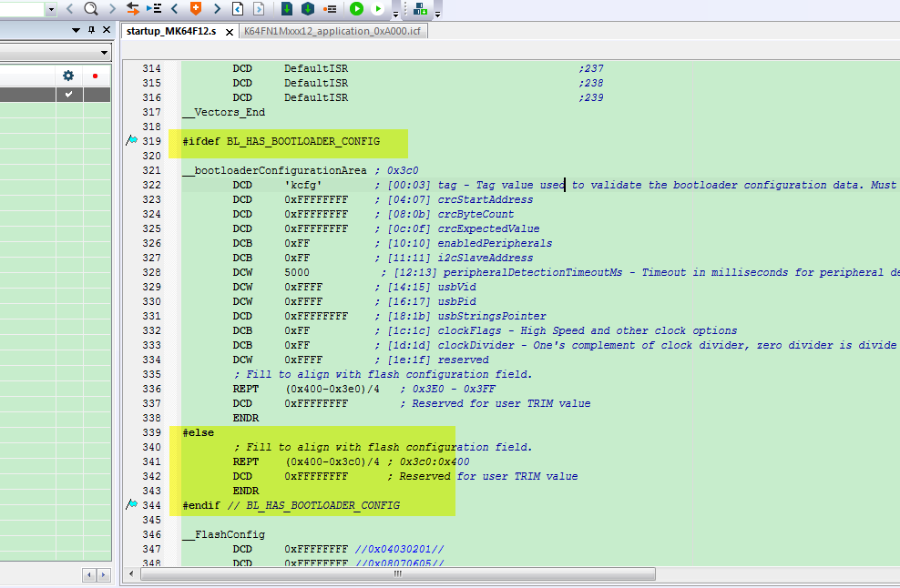
Task: Toggle a breakpoint from the toolbar
Action: pyautogui.click(x=330, y=9)
